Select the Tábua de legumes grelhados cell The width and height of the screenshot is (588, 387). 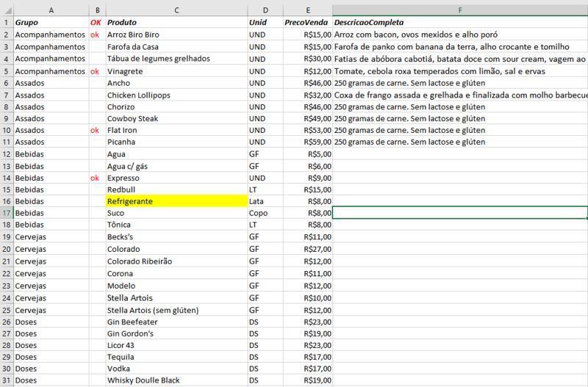[x=176, y=59]
